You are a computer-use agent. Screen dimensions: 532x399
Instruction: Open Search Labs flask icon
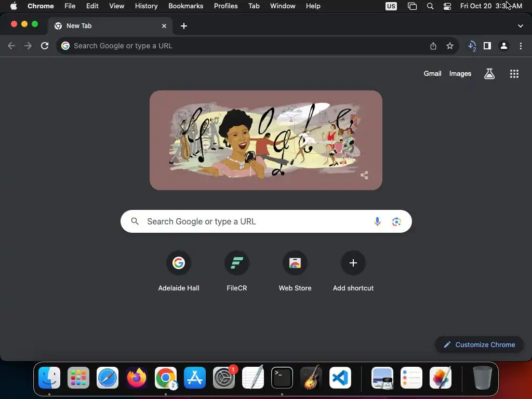point(489,74)
